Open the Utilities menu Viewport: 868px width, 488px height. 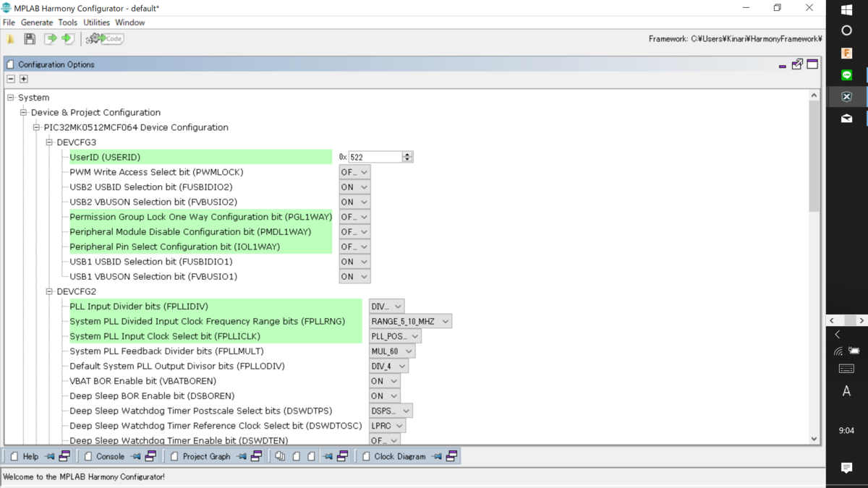(x=96, y=22)
